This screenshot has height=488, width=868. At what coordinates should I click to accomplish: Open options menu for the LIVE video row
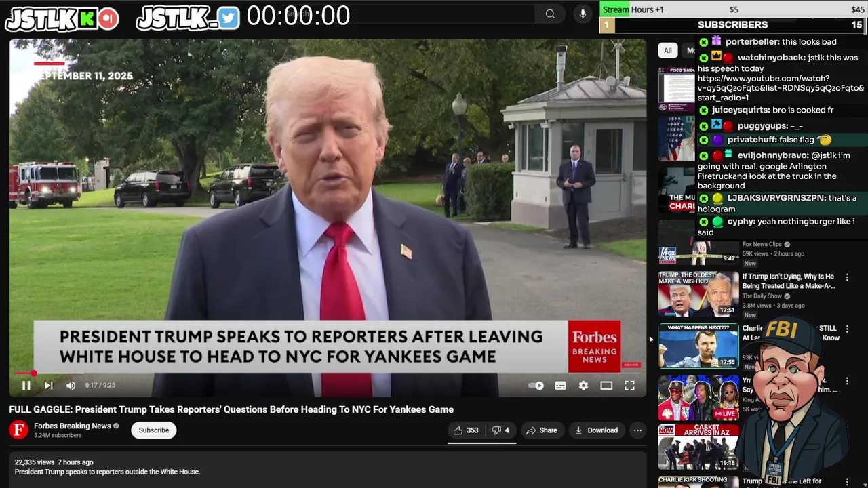tap(847, 381)
